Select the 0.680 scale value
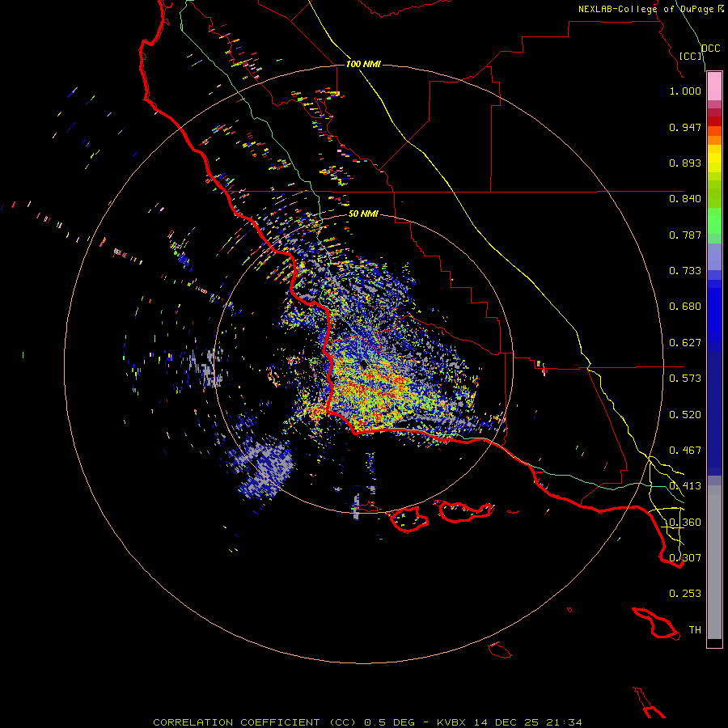Image resolution: width=728 pixels, height=728 pixels. click(x=685, y=307)
